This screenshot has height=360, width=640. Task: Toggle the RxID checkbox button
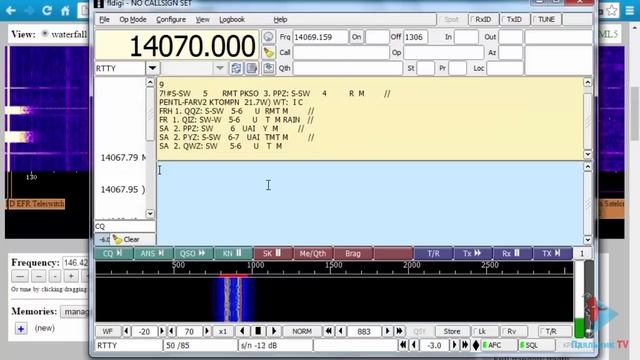482,20
